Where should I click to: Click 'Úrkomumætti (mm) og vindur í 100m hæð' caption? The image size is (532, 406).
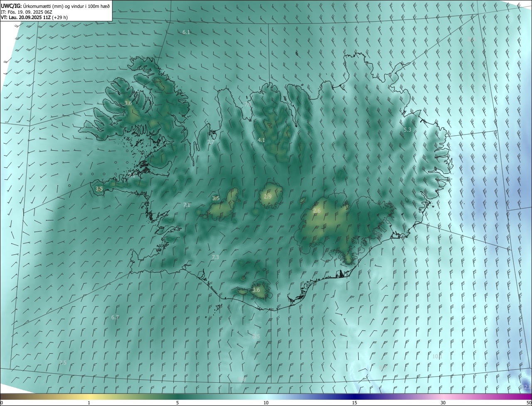pyautogui.click(x=66, y=5)
